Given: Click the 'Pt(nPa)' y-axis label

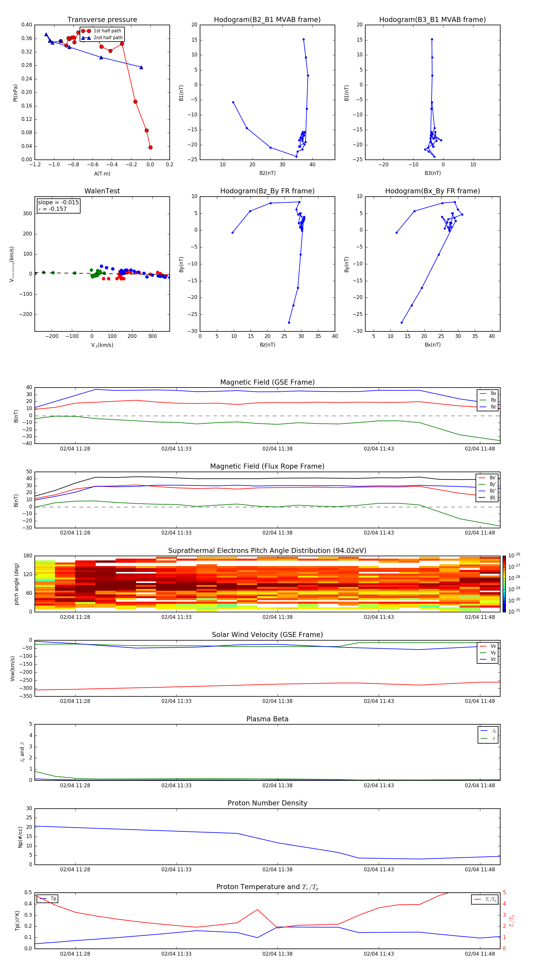Looking at the screenshot, I should (x=16, y=93).
